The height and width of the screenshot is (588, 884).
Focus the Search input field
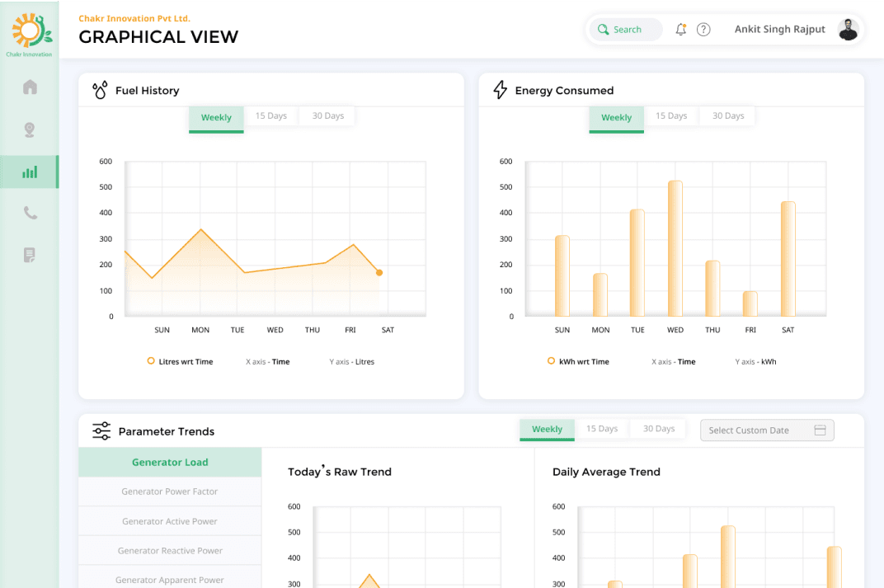click(626, 30)
